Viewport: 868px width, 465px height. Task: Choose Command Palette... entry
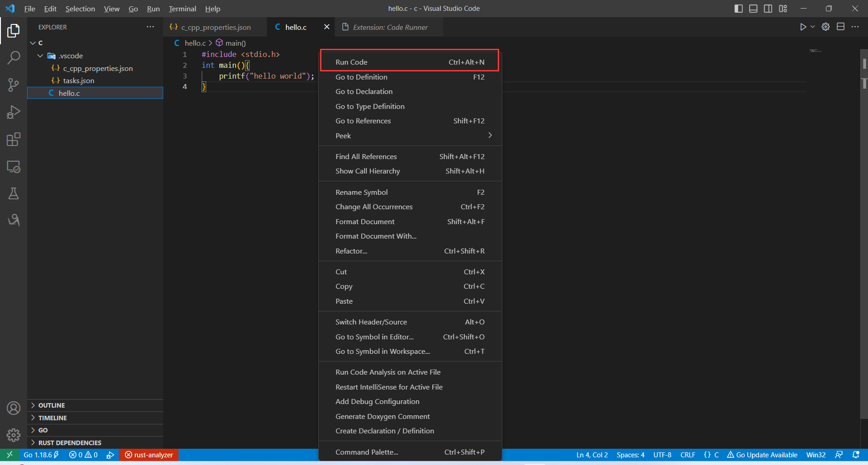click(410, 452)
